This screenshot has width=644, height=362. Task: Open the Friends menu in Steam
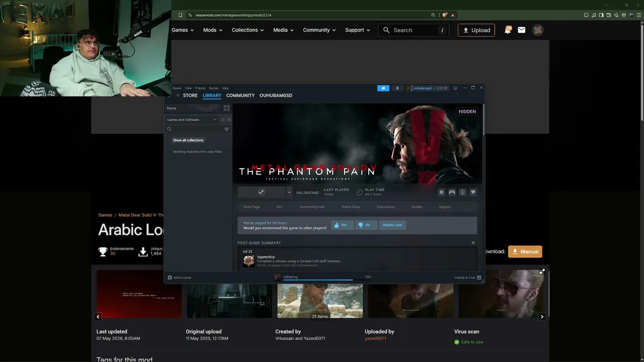[x=200, y=88]
